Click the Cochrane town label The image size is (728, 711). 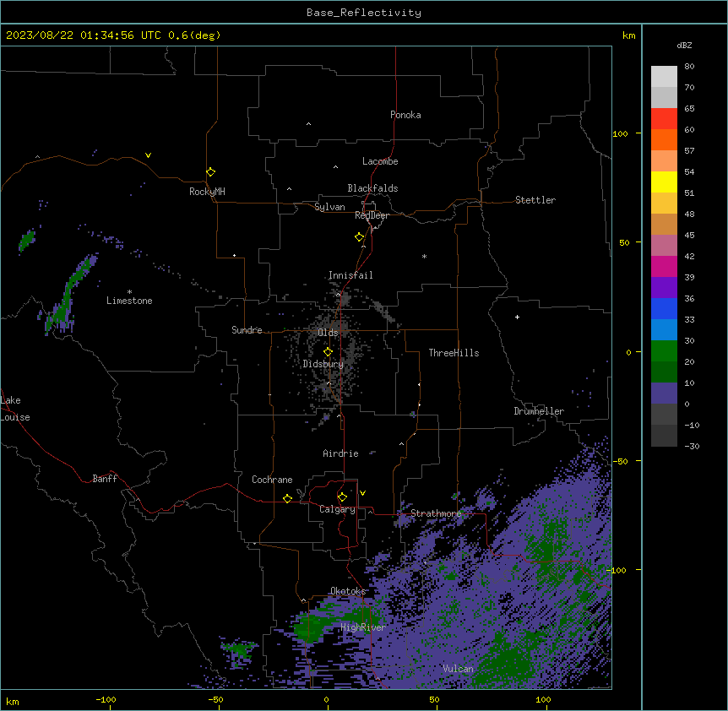[x=272, y=480]
